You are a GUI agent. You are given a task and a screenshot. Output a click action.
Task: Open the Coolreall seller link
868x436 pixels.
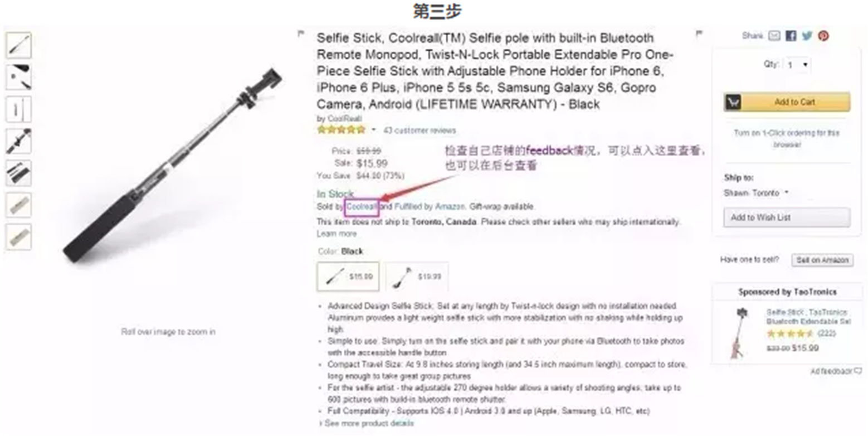coord(362,206)
